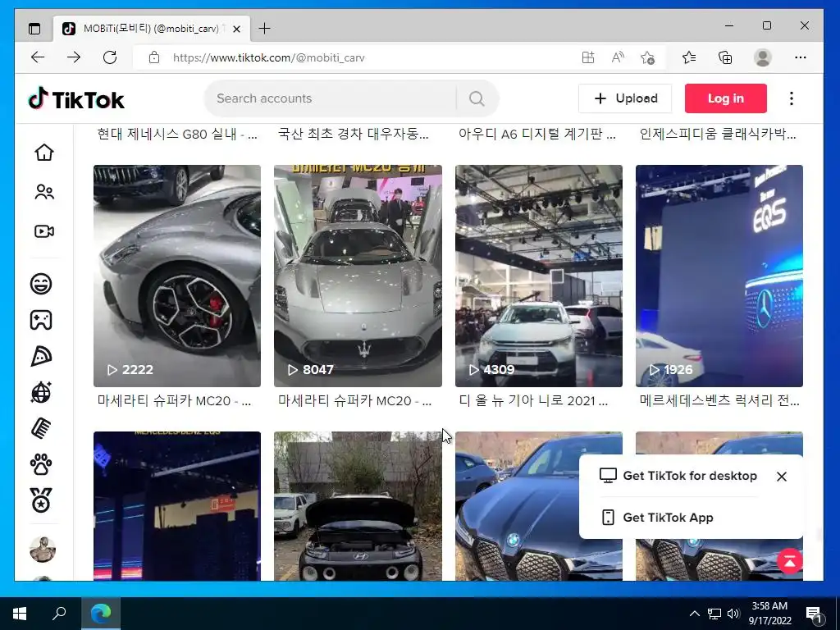Refresh the page
This screenshot has width=840, height=630.
click(x=110, y=57)
